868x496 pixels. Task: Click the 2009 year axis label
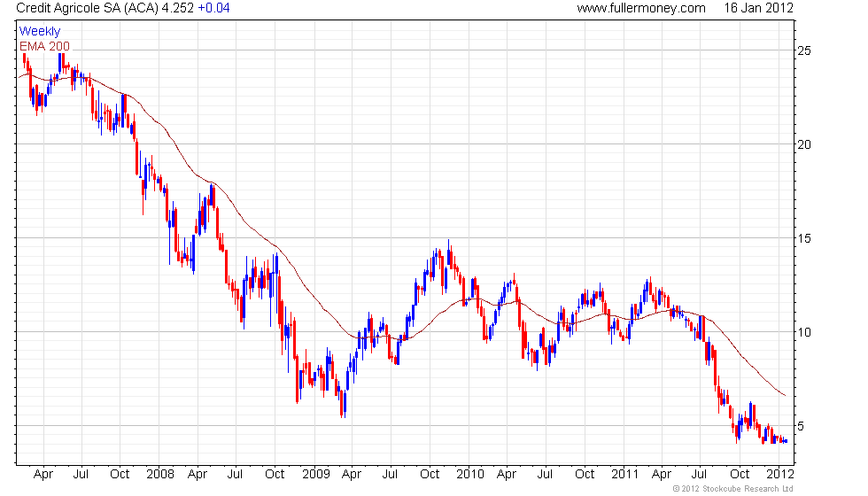pos(315,475)
